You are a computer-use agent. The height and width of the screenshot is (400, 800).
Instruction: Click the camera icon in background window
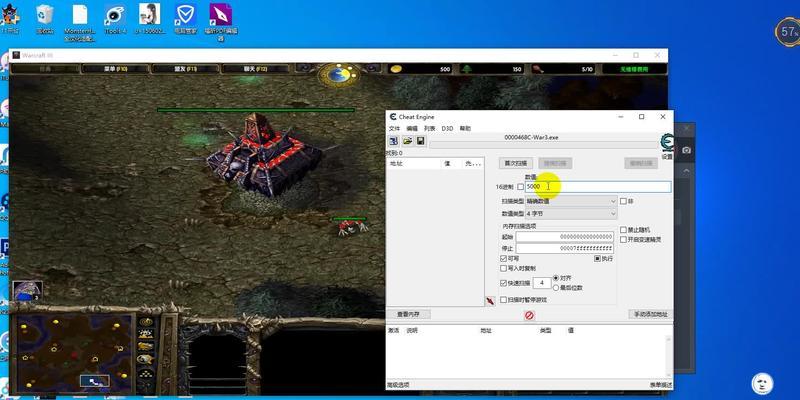tap(686, 150)
